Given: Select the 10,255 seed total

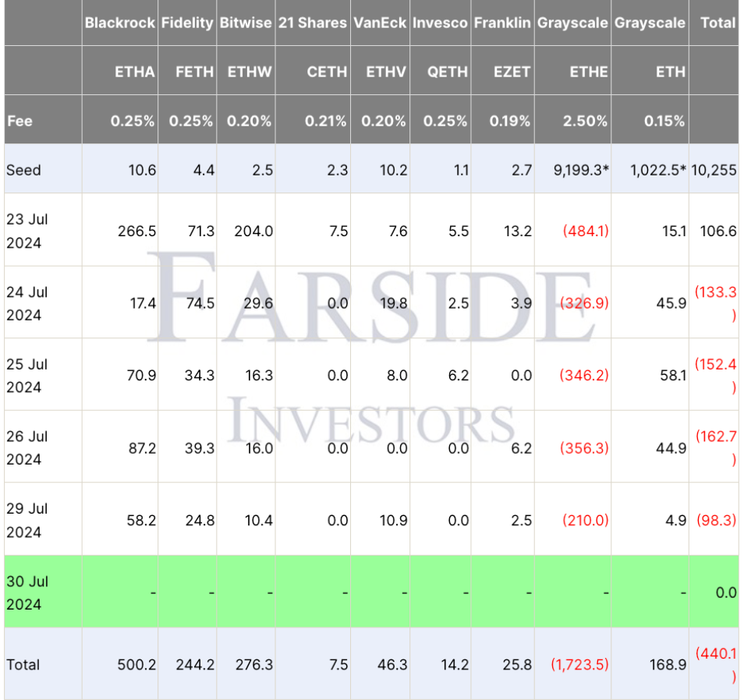Looking at the screenshot, I should coord(714,170).
